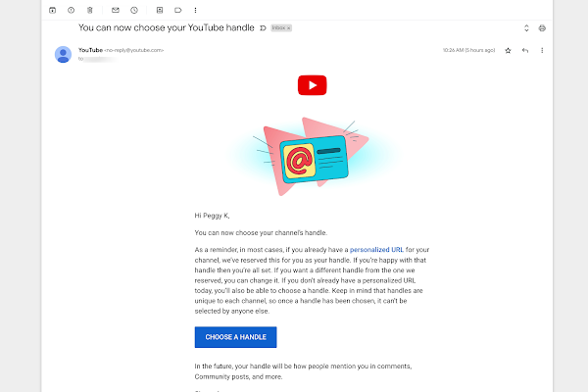Open the toolbar more options menu
This screenshot has width=588, height=392.
pyautogui.click(x=195, y=10)
